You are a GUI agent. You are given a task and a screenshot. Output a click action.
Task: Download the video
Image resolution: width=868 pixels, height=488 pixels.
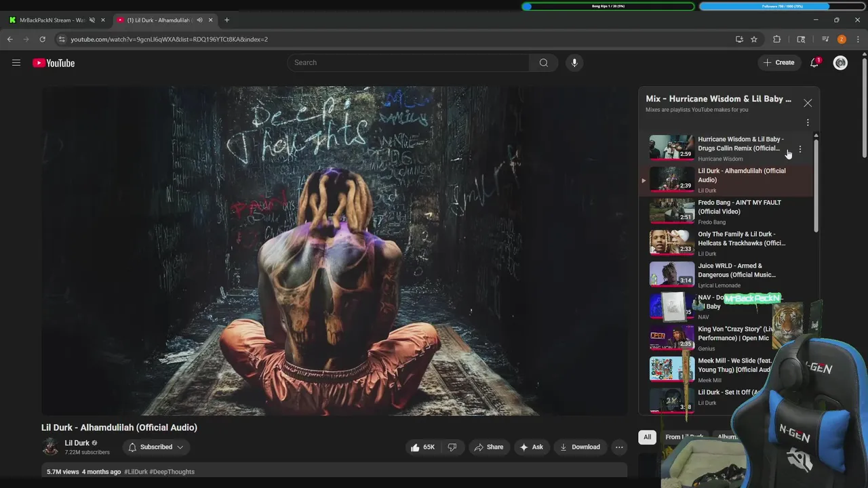(580, 447)
